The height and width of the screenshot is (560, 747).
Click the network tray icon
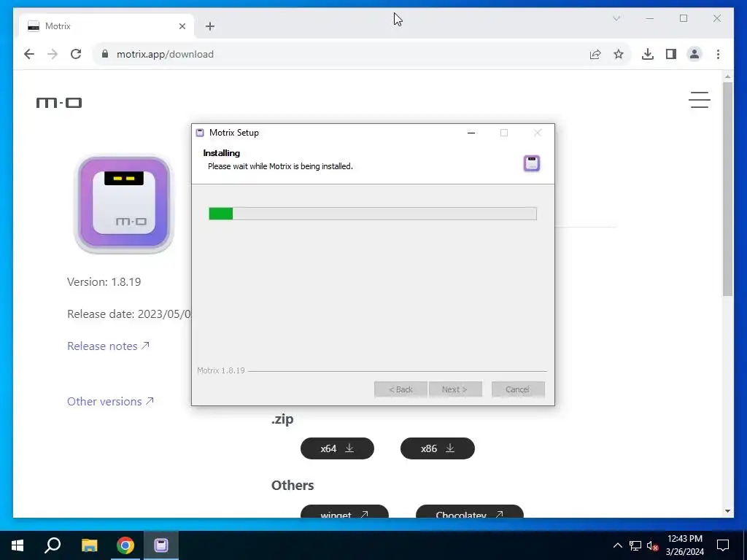point(635,545)
